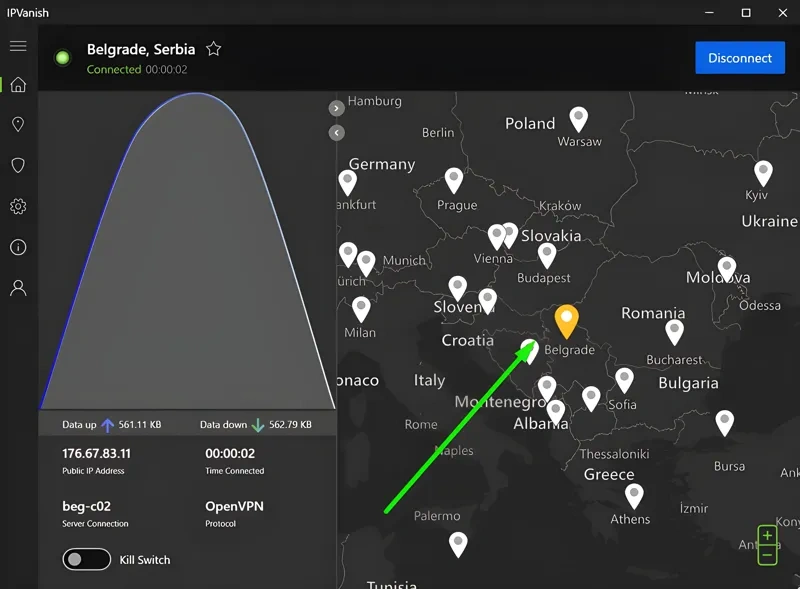Open the hamburger menu
The image size is (800, 589).
coord(18,46)
